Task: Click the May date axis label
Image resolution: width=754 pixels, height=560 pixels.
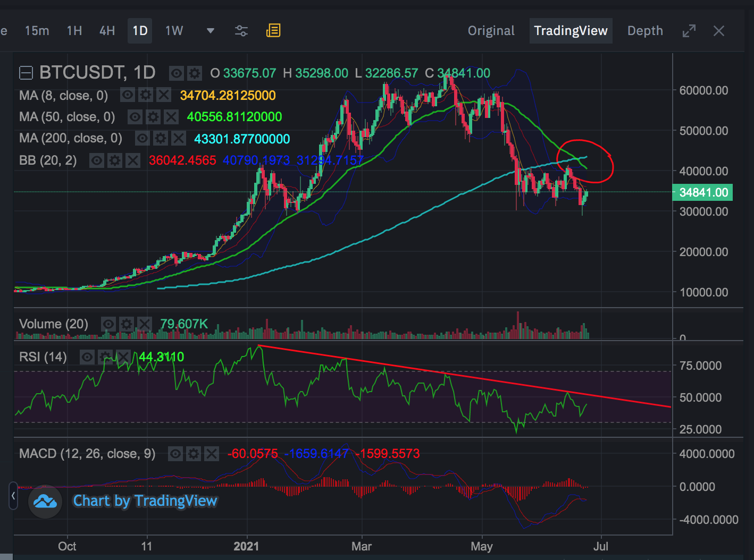Action: coord(482,546)
